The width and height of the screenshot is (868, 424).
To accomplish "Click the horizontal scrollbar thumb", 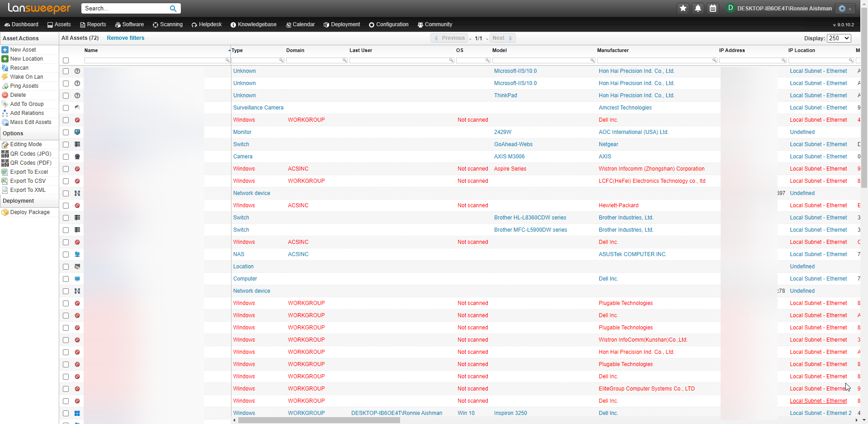I will (319, 420).
